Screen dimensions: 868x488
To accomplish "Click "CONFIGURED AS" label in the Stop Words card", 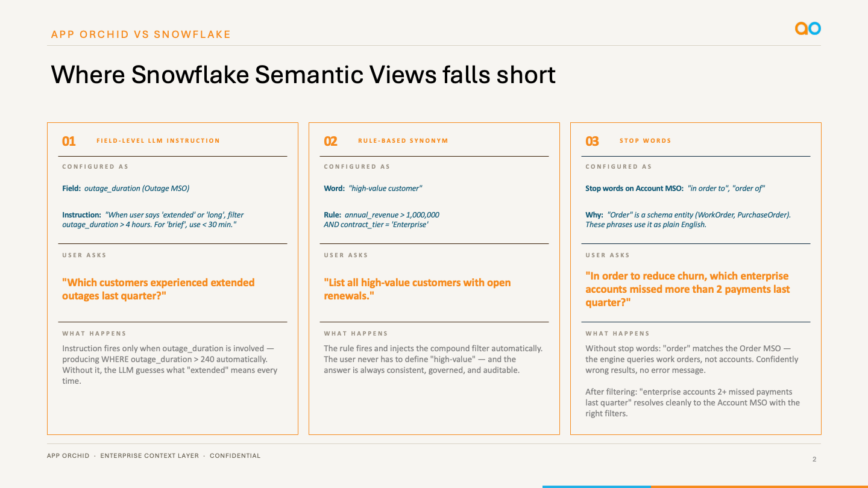I will point(618,167).
